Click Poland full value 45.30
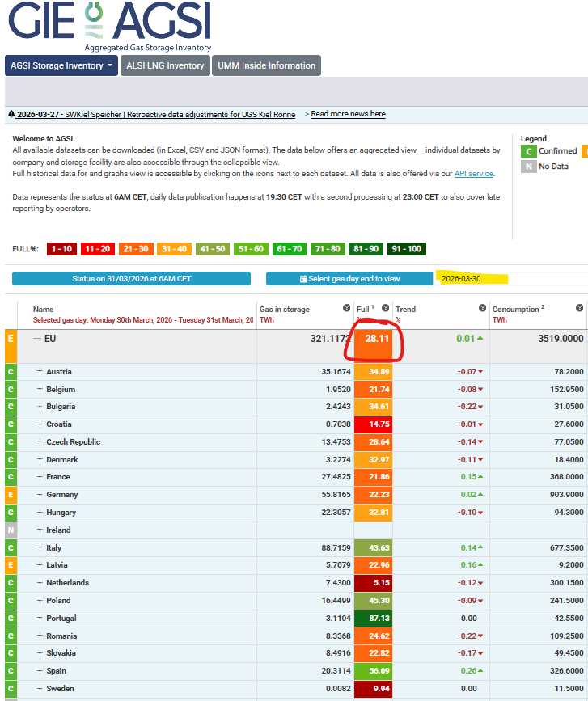The image size is (588, 701). point(374,601)
